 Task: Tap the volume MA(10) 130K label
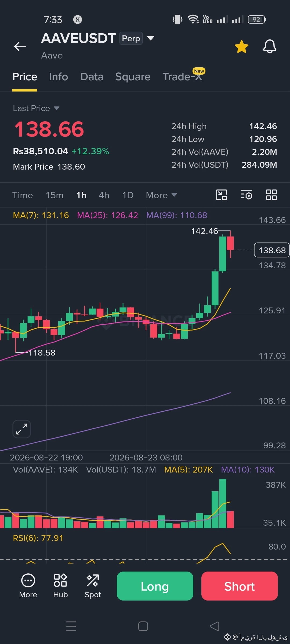tap(248, 470)
